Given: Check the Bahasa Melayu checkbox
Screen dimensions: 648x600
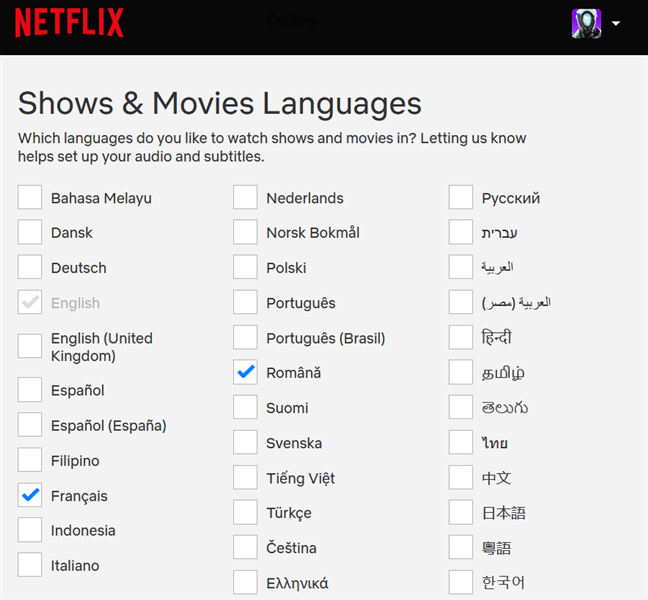Looking at the screenshot, I should click(x=30, y=197).
